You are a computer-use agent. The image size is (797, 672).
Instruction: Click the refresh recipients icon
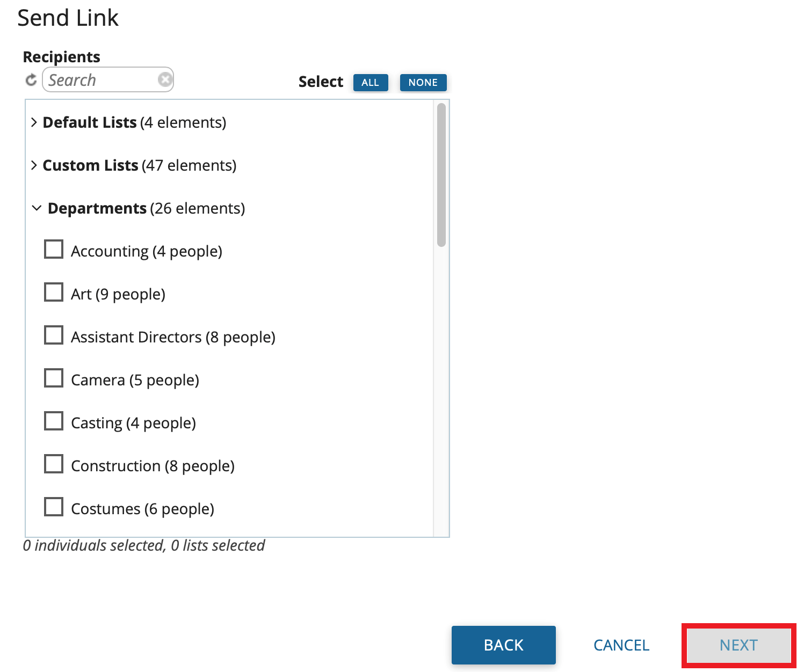31,79
